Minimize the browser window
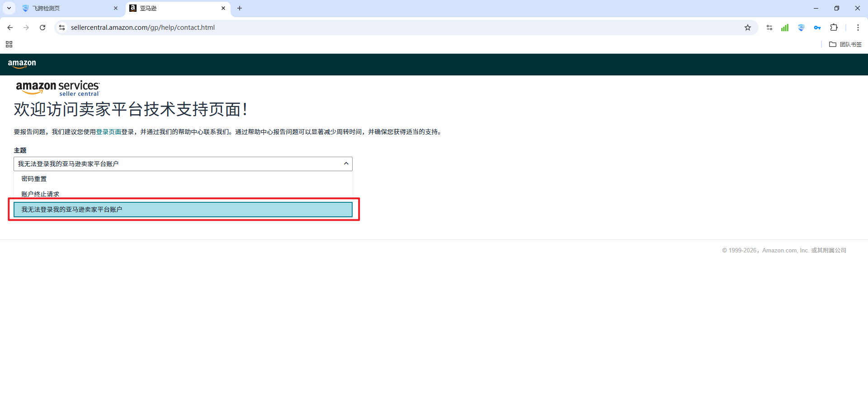This screenshot has width=868, height=415. tap(816, 8)
